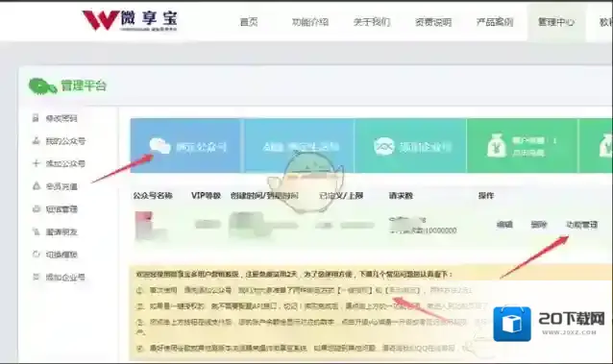Open 我的公众号 in the sidebar
This screenshot has height=364, width=613.
click(65, 141)
